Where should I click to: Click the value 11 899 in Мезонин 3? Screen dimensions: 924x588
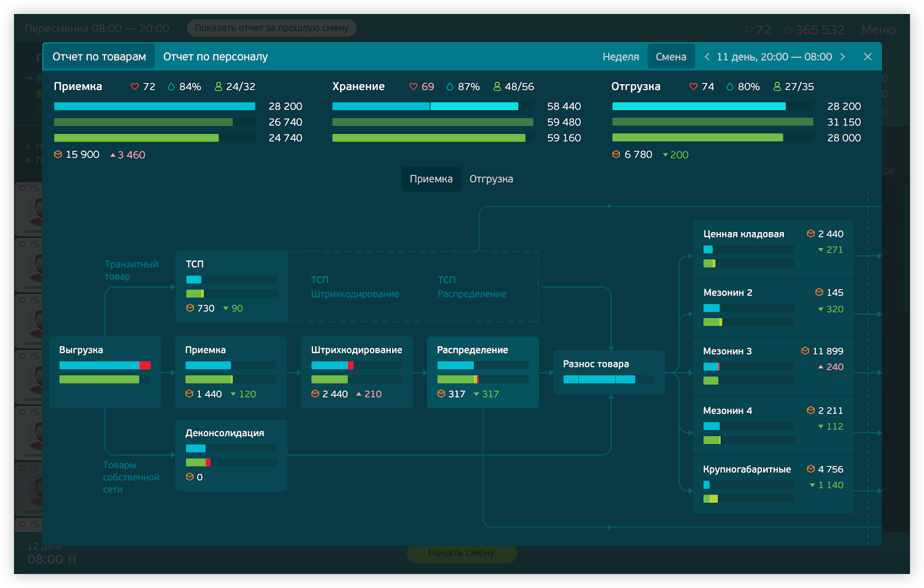(x=828, y=351)
